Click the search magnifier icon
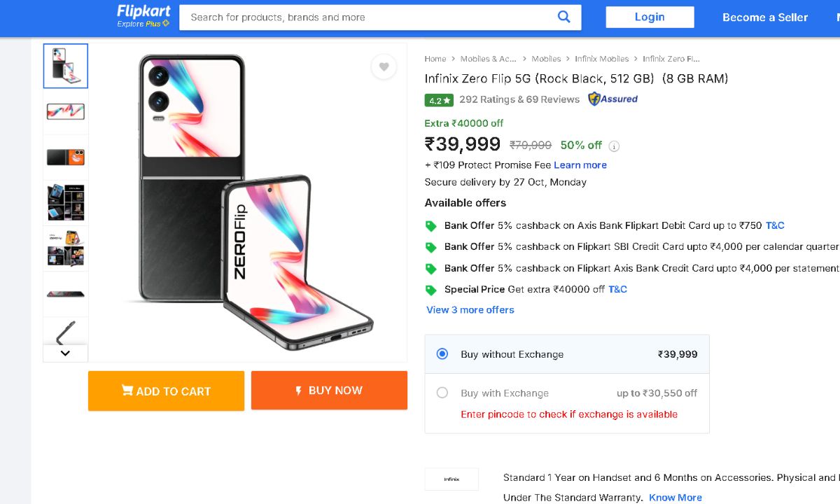Image resolution: width=840 pixels, height=504 pixels. 563,17
